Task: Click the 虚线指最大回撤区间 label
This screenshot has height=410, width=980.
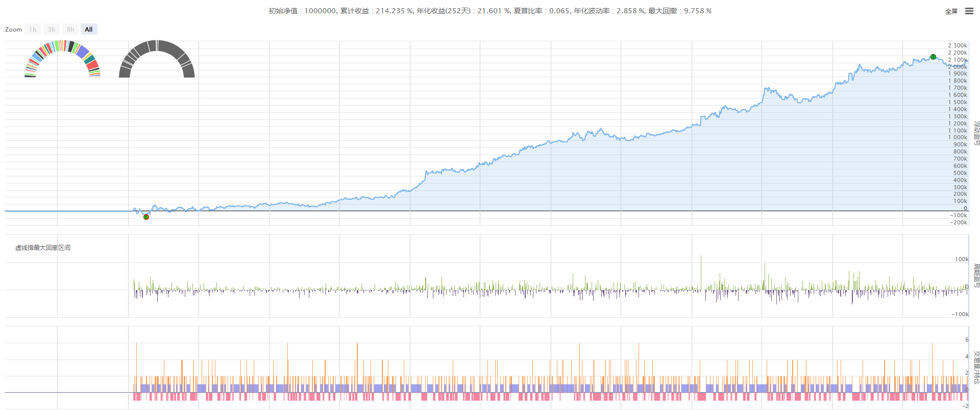Action: click(43, 248)
